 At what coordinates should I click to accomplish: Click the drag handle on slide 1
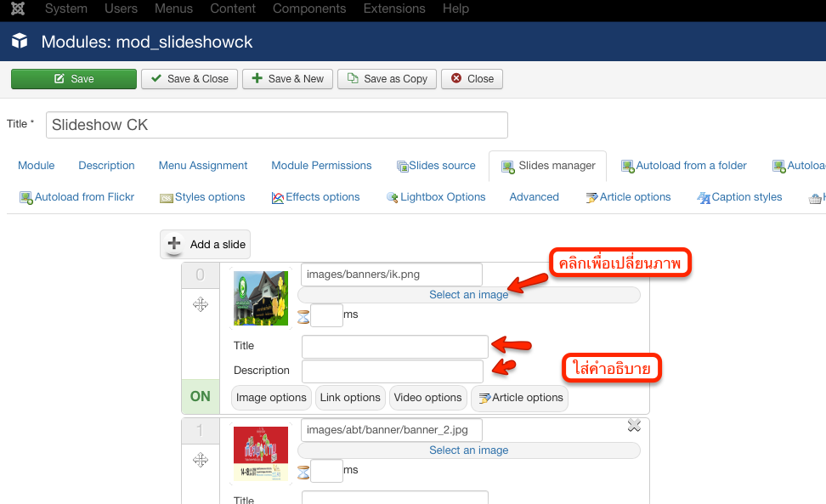pos(201,460)
